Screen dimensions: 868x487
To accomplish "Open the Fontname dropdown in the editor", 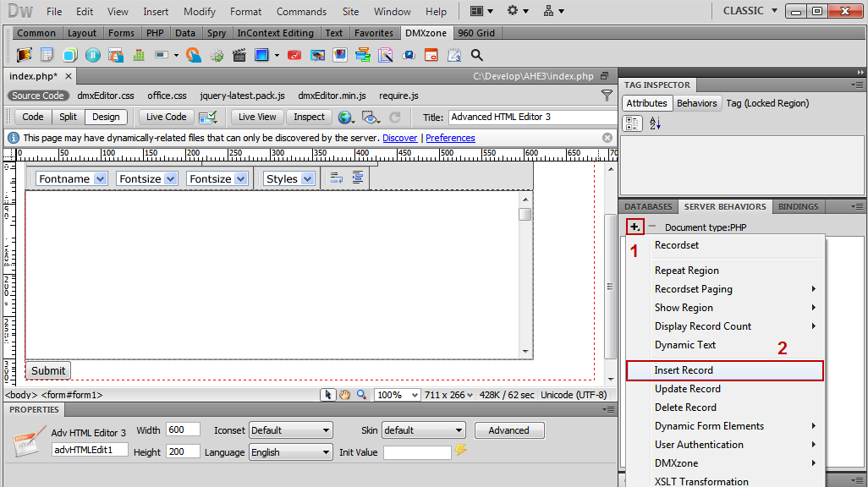I will [71, 178].
